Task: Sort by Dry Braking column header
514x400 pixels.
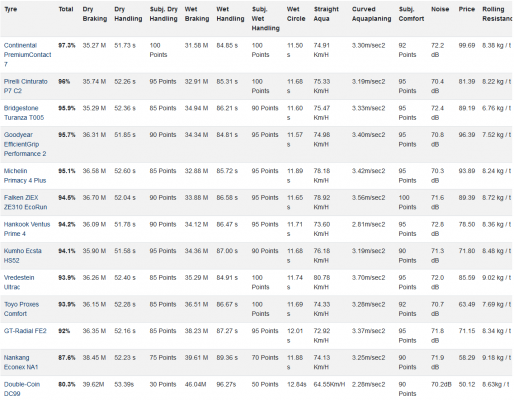Action: click(95, 14)
